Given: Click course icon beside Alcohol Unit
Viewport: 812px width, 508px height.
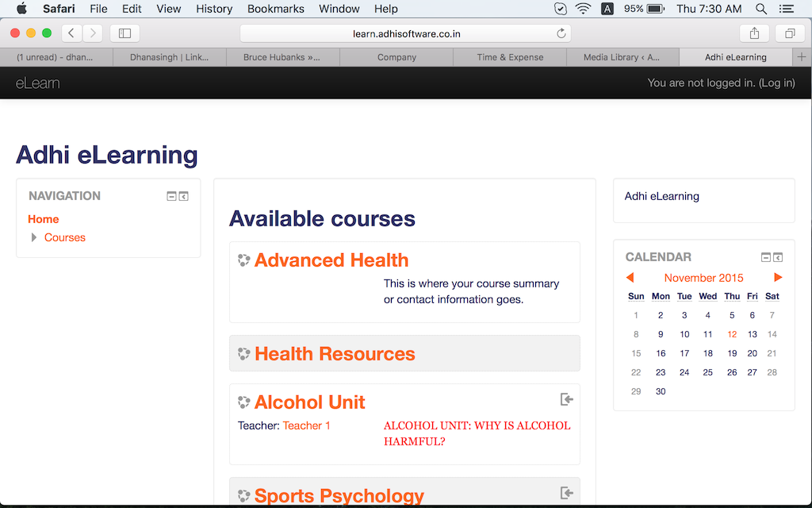Looking at the screenshot, I should [244, 402].
